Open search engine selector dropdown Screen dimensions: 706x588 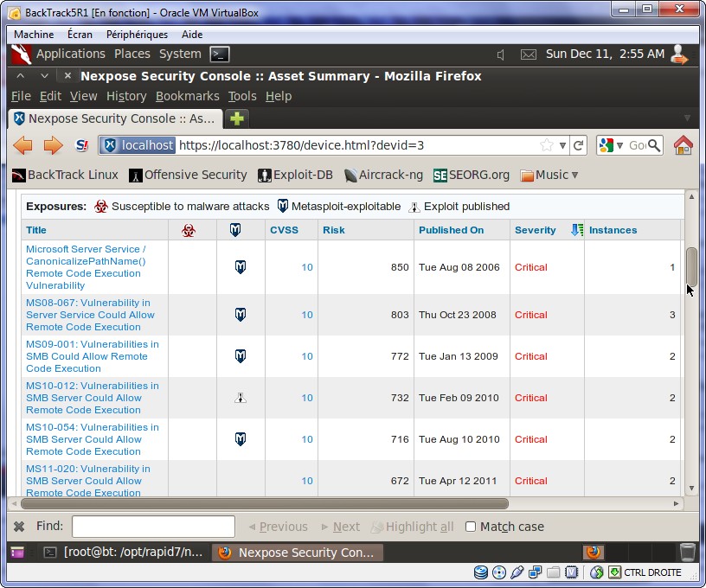(619, 145)
